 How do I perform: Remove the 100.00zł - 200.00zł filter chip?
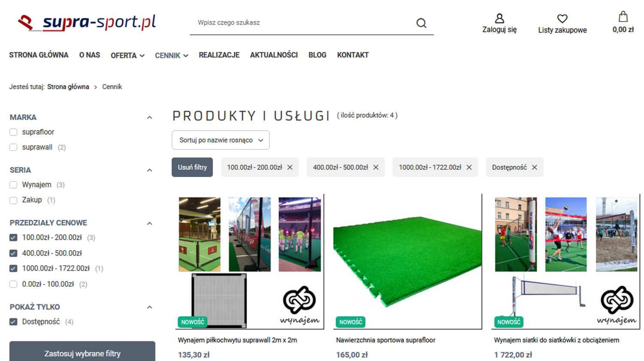(x=290, y=167)
